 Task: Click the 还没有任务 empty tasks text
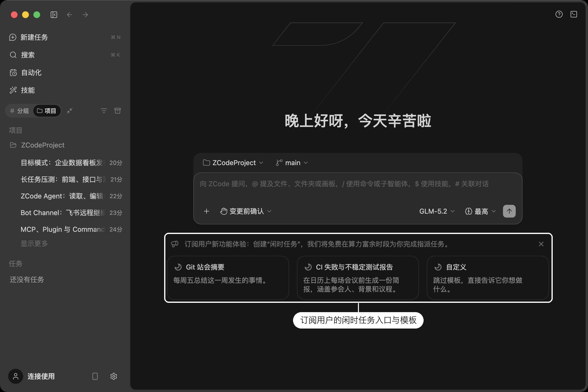point(27,280)
